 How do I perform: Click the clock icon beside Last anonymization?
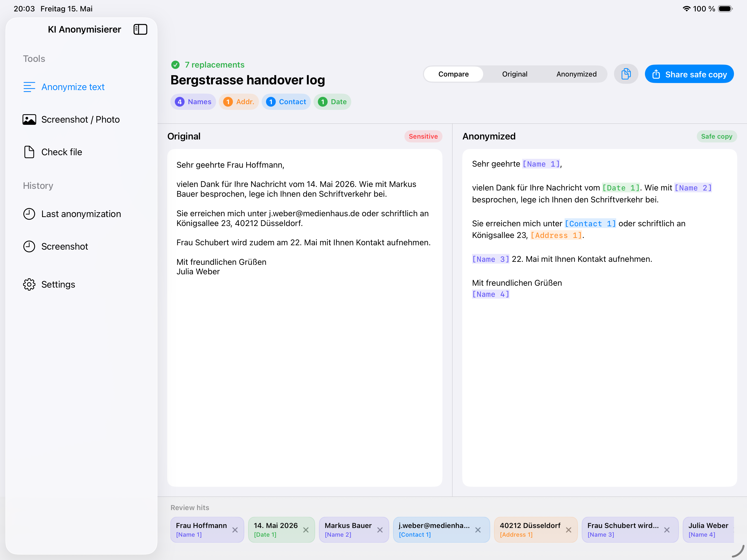pos(29,214)
